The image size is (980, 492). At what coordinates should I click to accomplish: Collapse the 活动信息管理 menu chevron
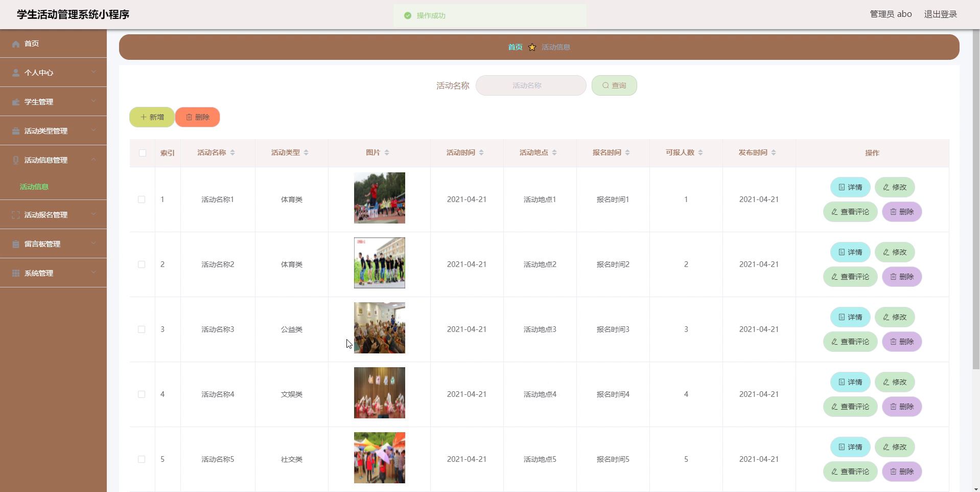[x=94, y=160]
